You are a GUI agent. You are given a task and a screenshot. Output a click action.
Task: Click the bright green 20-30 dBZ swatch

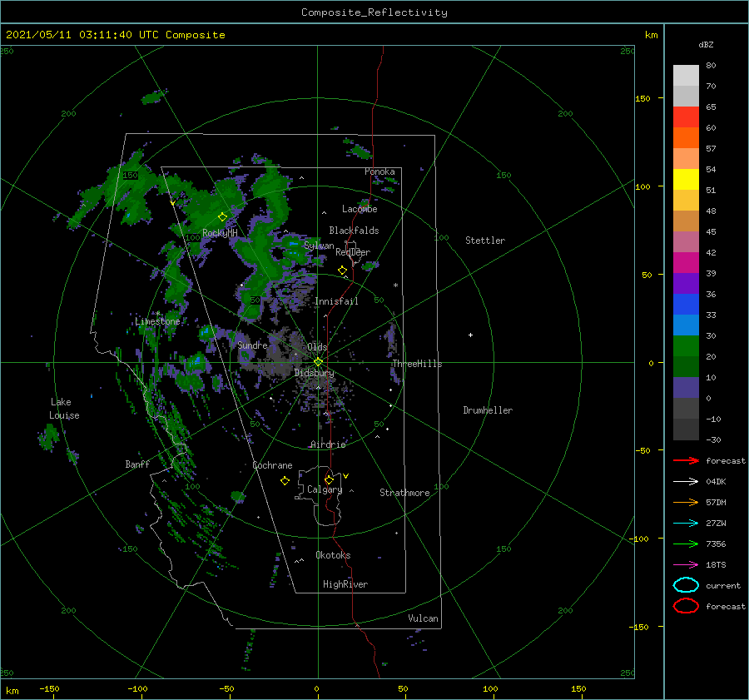686,346
